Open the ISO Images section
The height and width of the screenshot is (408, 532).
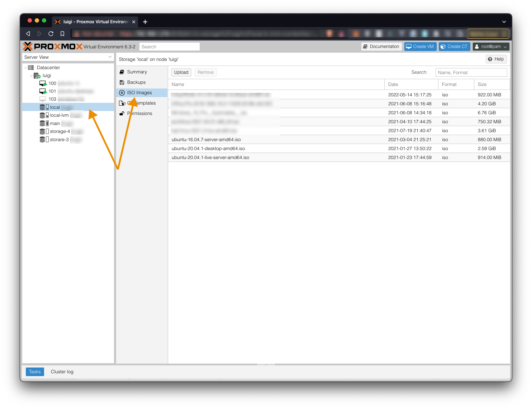(142, 93)
